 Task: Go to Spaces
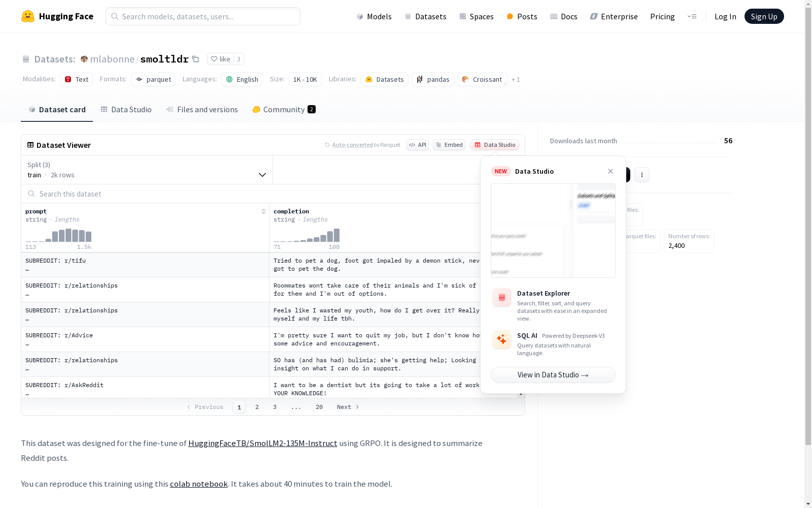tap(477, 16)
